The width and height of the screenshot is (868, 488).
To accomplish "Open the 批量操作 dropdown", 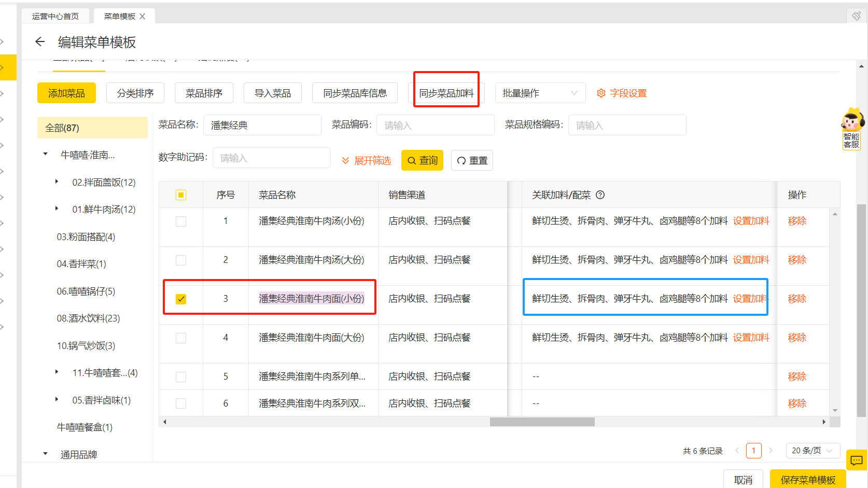I will tap(540, 93).
